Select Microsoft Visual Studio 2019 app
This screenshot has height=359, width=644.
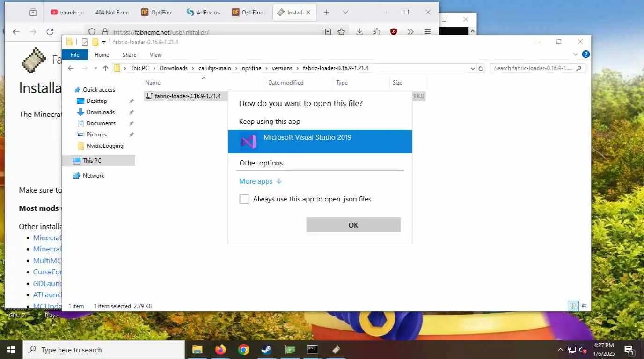tap(320, 141)
